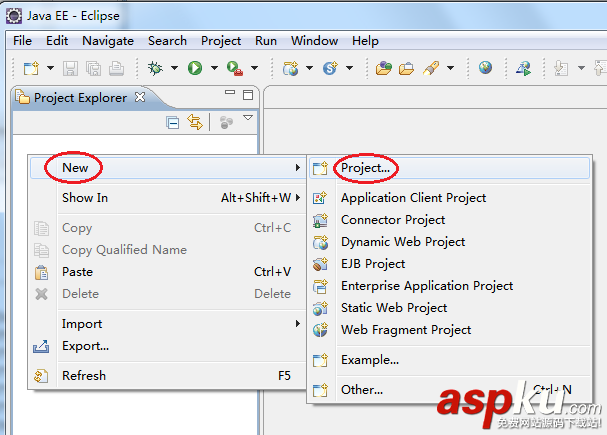Select Other... in New submenu
Viewport: 607px width, 435px height.
coord(449,390)
